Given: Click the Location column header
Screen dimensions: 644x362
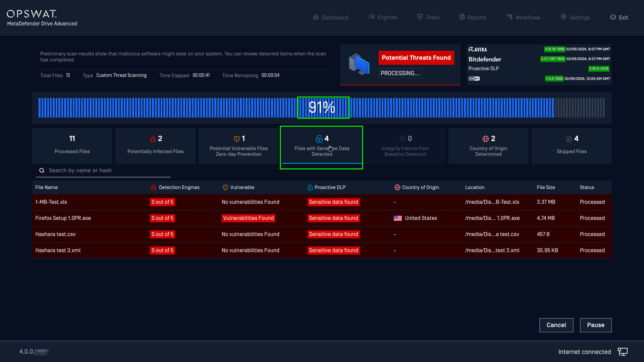Looking at the screenshot, I should (475, 187).
